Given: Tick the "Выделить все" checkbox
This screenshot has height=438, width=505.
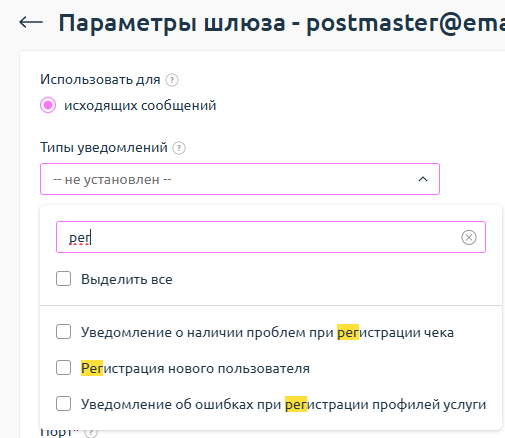Looking at the screenshot, I should (x=63, y=279).
